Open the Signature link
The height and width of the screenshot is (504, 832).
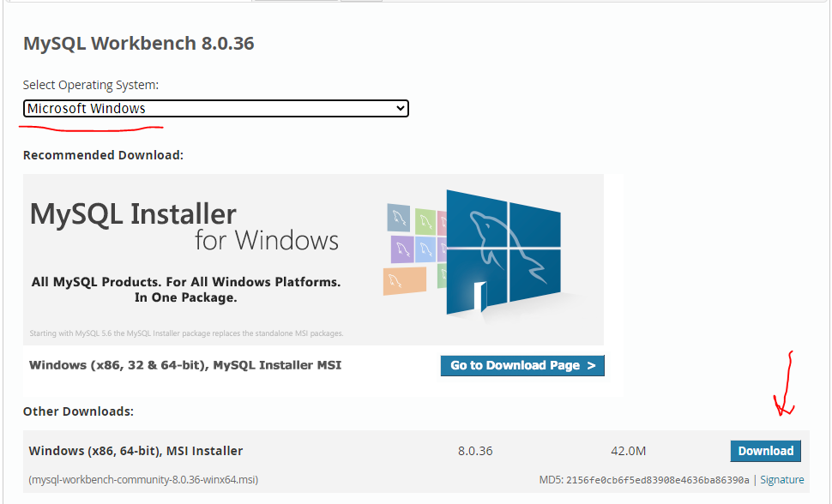(x=782, y=480)
